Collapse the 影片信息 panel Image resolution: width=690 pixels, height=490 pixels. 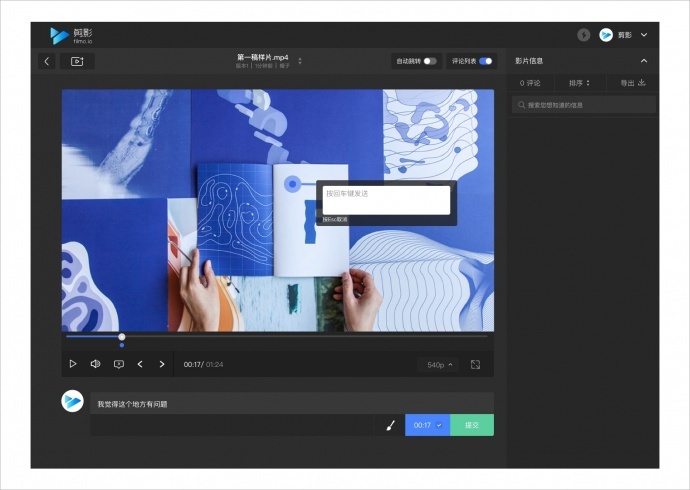click(x=644, y=61)
